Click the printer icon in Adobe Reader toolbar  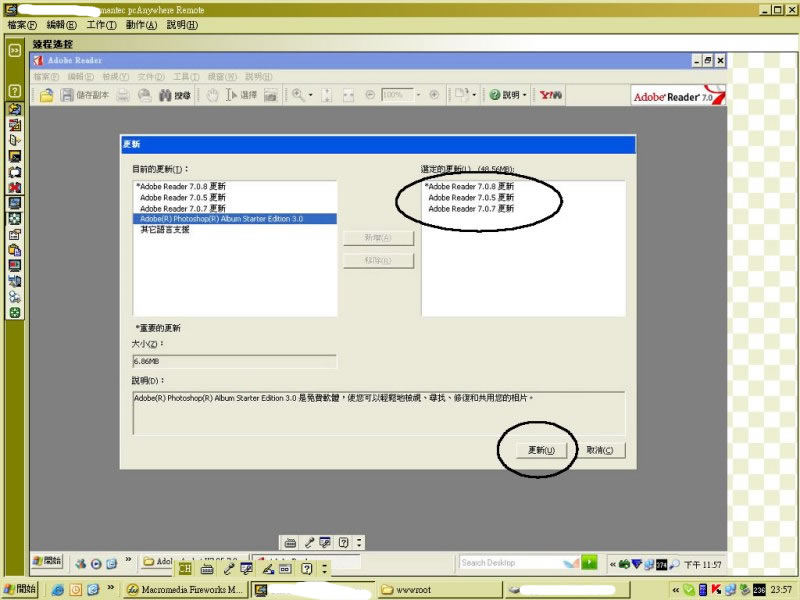coord(123,95)
